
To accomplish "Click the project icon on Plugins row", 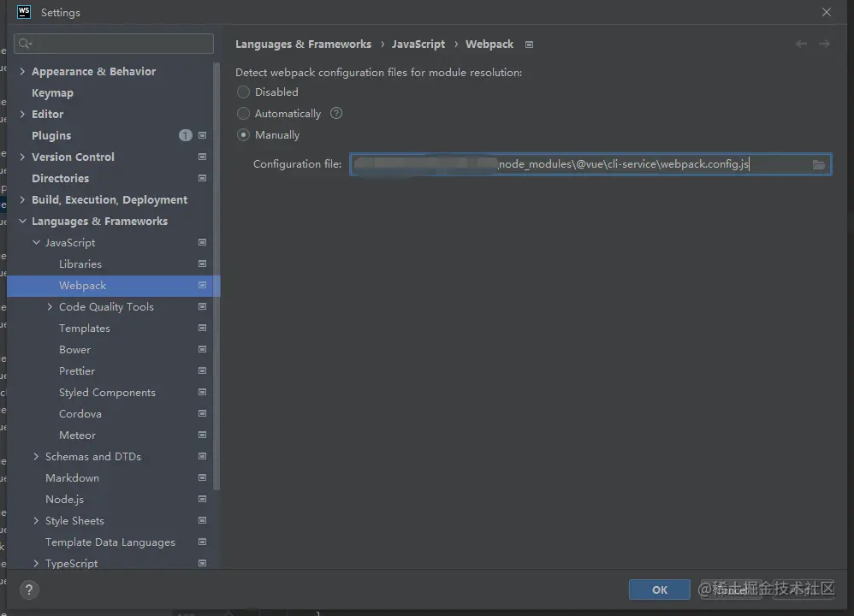I will (202, 135).
